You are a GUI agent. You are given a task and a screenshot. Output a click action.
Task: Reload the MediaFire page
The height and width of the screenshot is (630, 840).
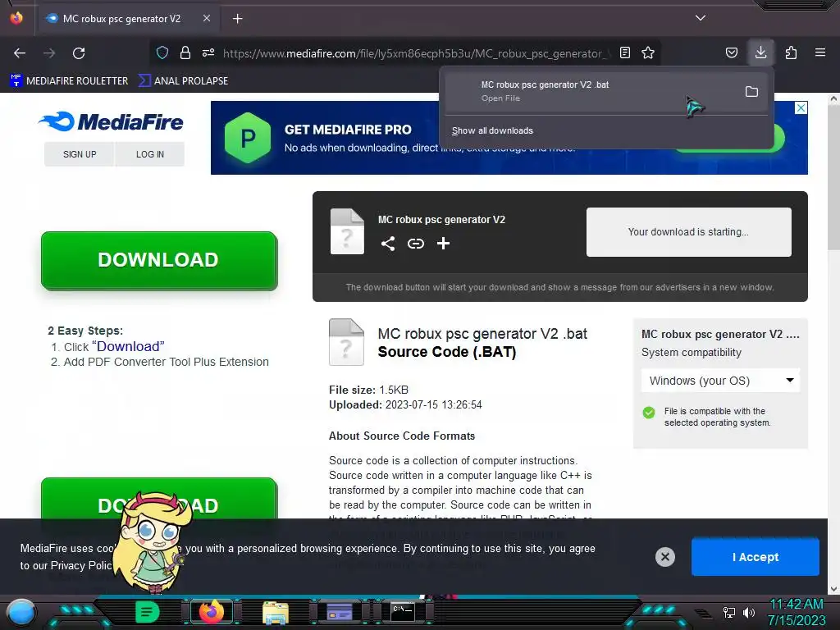tap(79, 53)
